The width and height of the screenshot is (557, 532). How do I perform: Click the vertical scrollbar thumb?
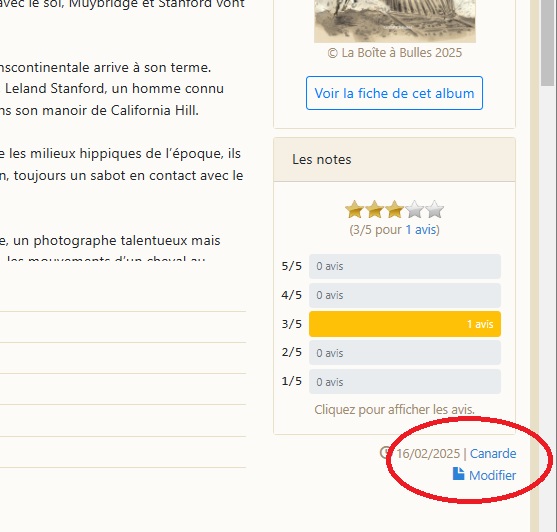coord(547,43)
